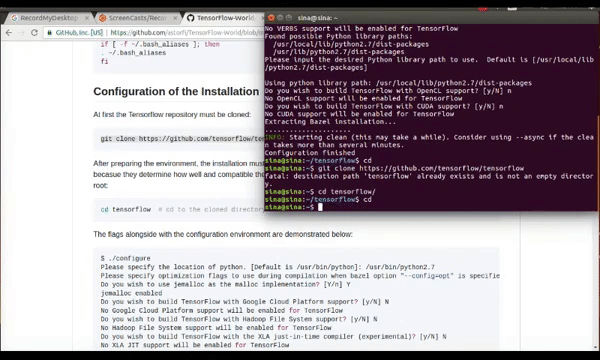This screenshot has width=600, height=360.
Task: Click 'jemalloc enabled' line in code block
Action: [131, 293]
